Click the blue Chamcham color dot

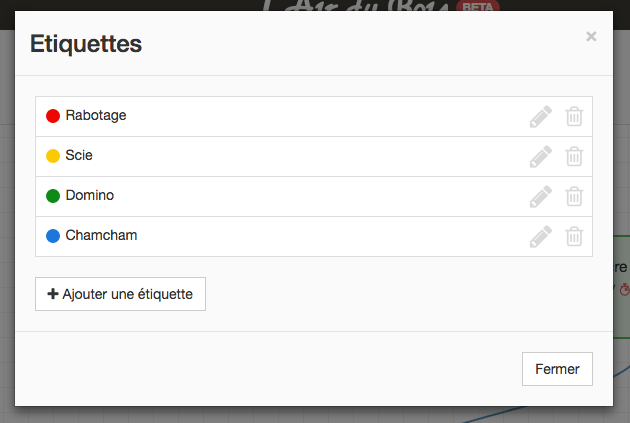point(53,236)
